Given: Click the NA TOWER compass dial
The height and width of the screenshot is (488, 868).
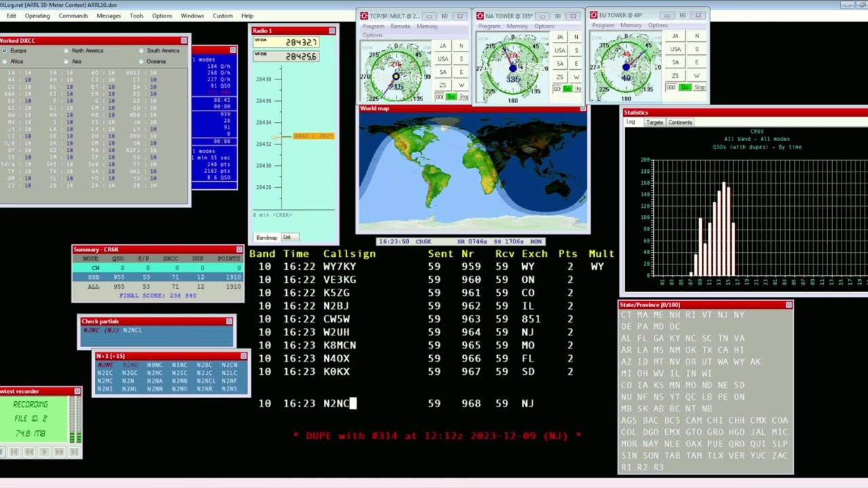Looking at the screenshot, I should coord(513,68).
